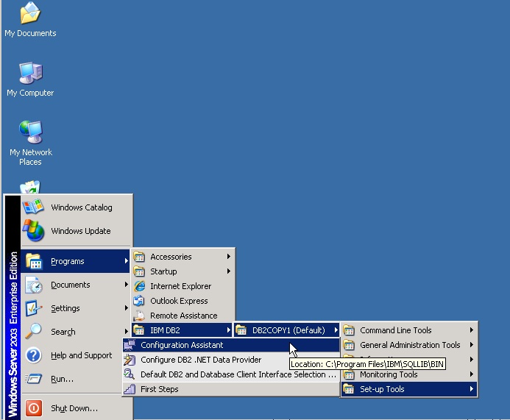Expand the Accessories submenu arrow
Image resolution: width=510 pixels, height=420 pixels.
[x=229, y=257]
